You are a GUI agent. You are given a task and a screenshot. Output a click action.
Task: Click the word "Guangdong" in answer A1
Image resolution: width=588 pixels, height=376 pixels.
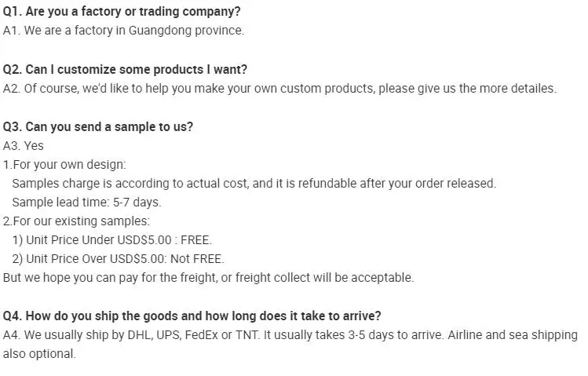pos(158,31)
